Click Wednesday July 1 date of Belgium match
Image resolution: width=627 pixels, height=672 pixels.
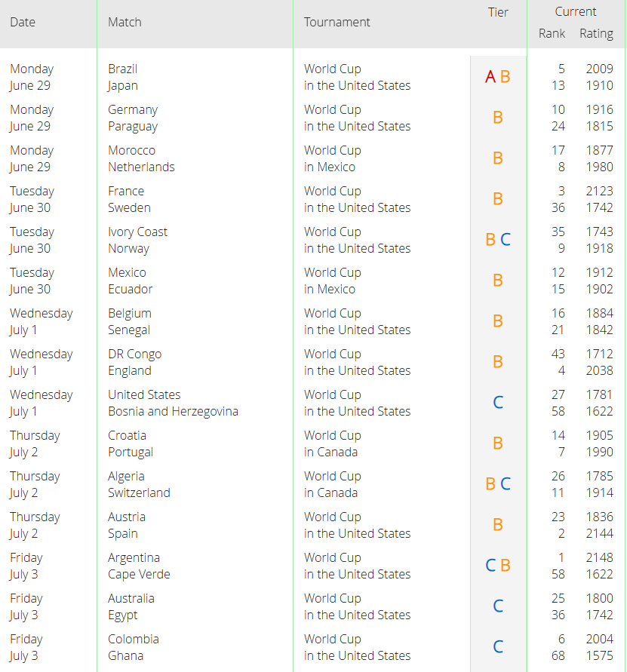pos(41,322)
